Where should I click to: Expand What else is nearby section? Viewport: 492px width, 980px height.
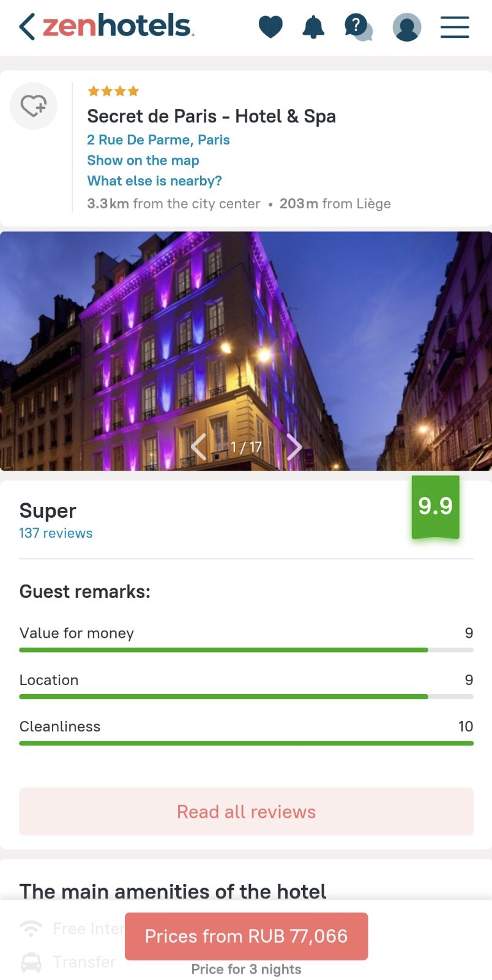[154, 181]
